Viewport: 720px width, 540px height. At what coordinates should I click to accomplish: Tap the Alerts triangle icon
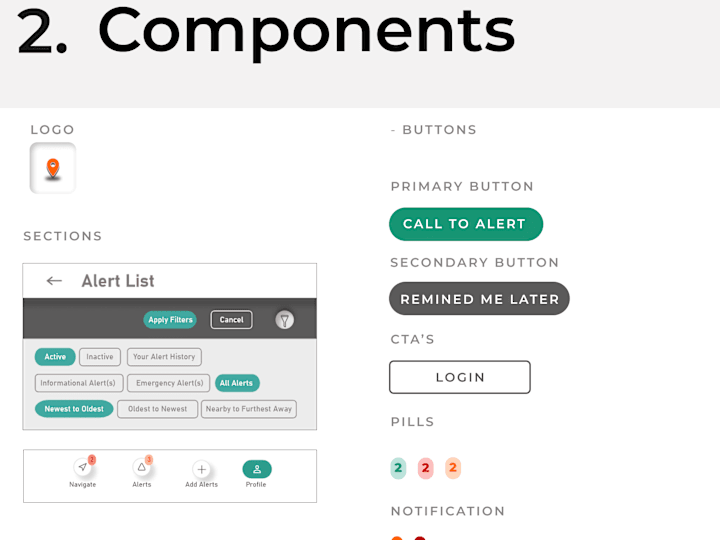pos(141,467)
